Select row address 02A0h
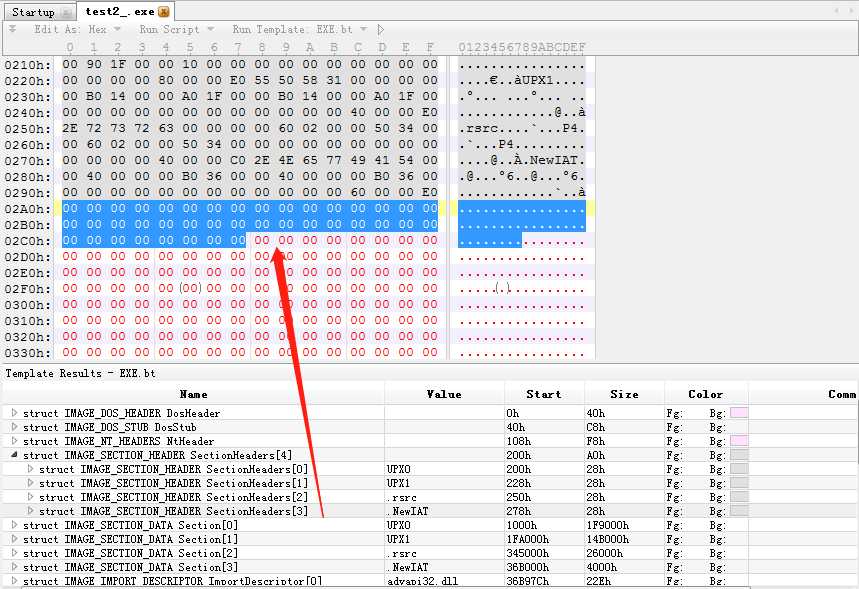 (x=27, y=209)
